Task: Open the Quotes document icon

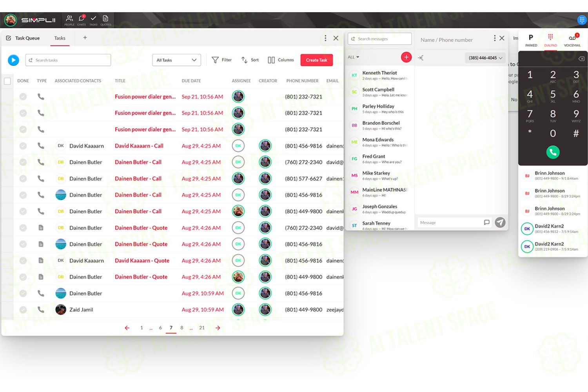Action: click(105, 20)
